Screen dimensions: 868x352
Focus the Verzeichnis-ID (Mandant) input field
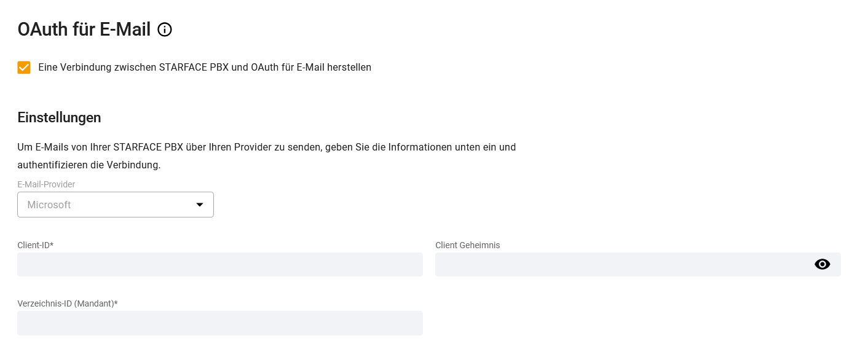click(x=220, y=323)
